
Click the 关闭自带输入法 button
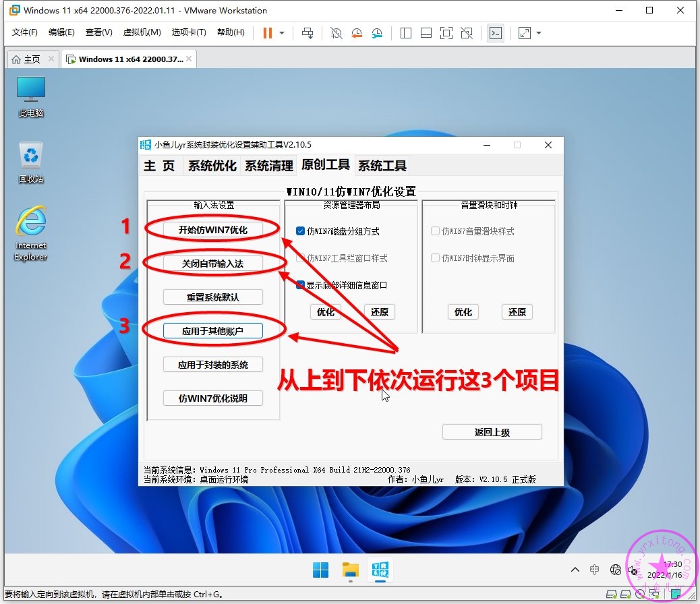213,264
